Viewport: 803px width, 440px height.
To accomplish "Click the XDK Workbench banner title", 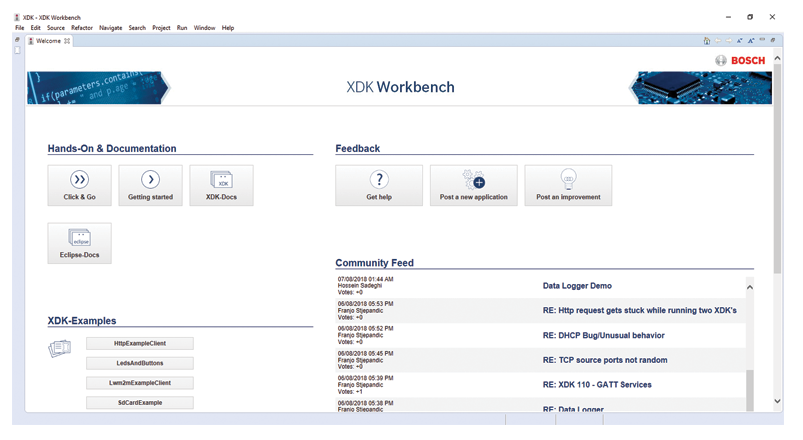I will click(x=400, y=87).
